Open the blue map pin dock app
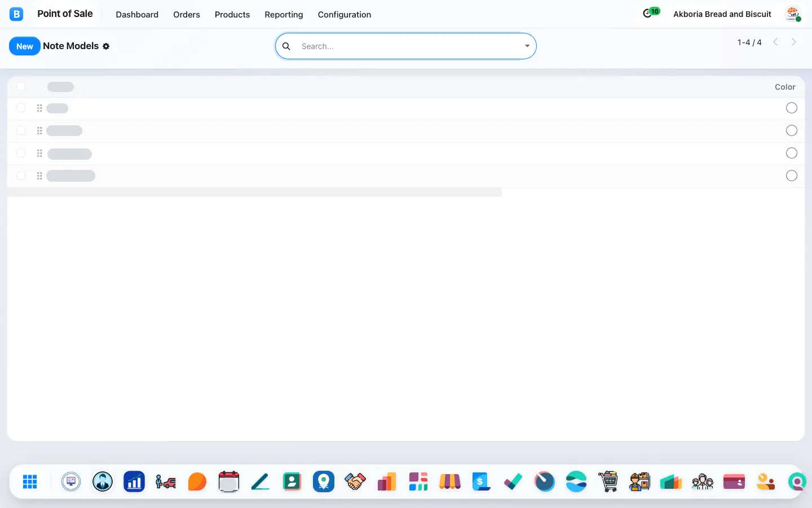Screen dimensions: 812x508 tap(324, 481)
